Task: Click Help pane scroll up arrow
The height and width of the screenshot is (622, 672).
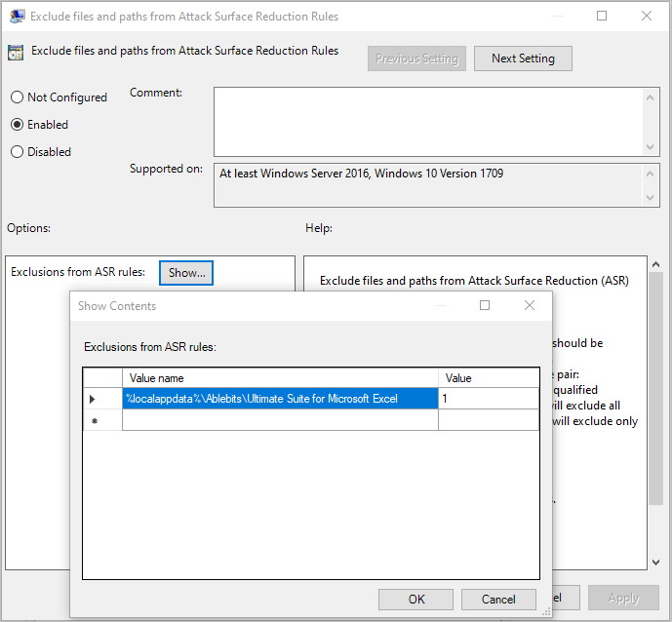Action: 655,265
